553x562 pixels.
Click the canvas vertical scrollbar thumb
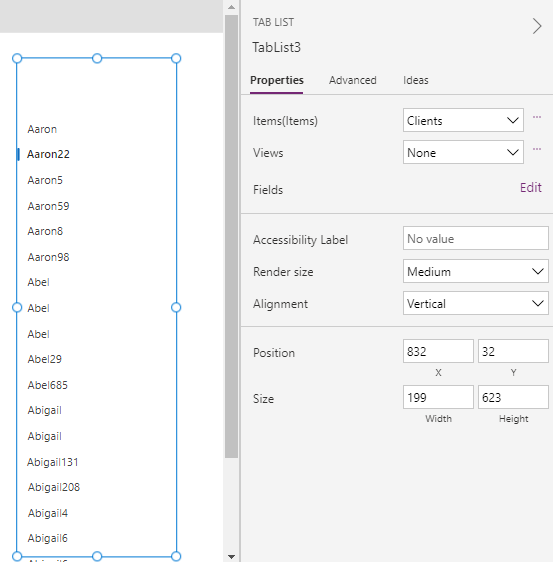[x=232, y=236]
